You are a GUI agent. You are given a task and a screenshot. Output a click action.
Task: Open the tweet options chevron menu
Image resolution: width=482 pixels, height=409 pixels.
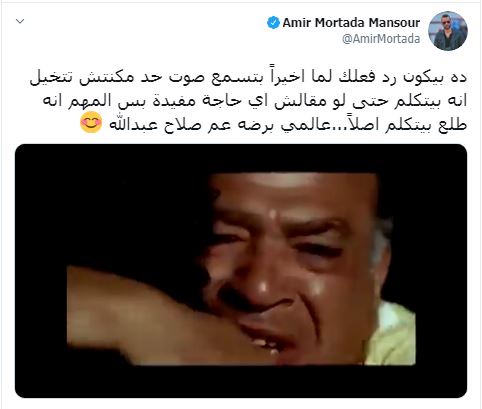pyautogui.click(x=20, y=22)
